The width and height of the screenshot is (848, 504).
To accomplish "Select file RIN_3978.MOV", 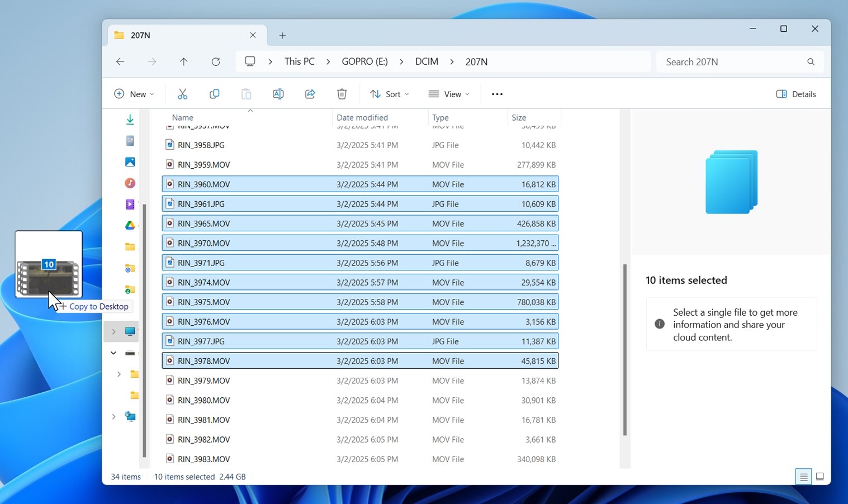I will (360, 360).
